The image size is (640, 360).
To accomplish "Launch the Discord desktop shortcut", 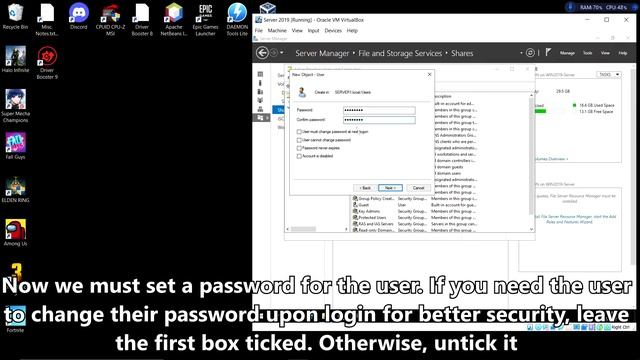I will (78, 17).
